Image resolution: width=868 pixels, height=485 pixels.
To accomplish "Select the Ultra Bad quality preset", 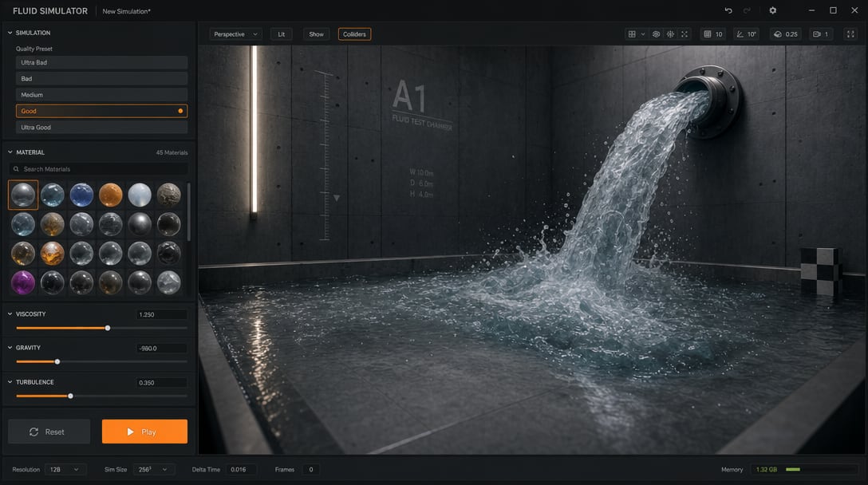I will click(x=101, y=62).
